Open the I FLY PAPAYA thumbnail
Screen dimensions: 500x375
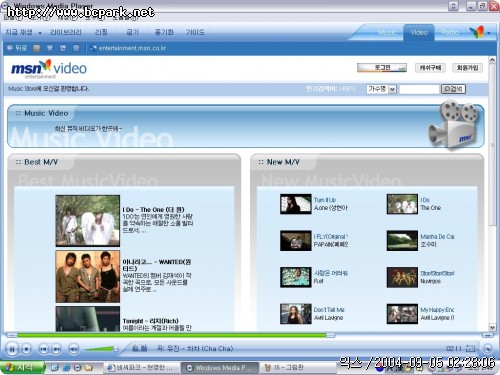(x=295, y=240)
